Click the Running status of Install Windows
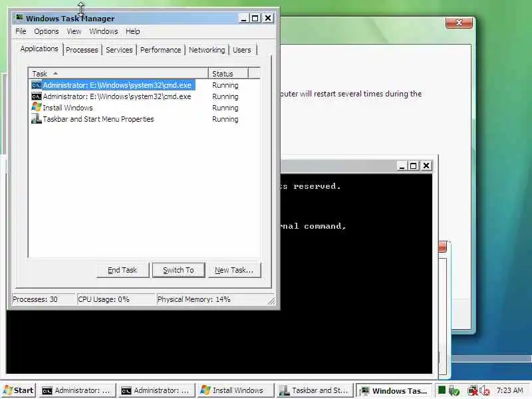The width and height of the screenshot is (532, 399). pyautogui.click(x=225, y=108)
